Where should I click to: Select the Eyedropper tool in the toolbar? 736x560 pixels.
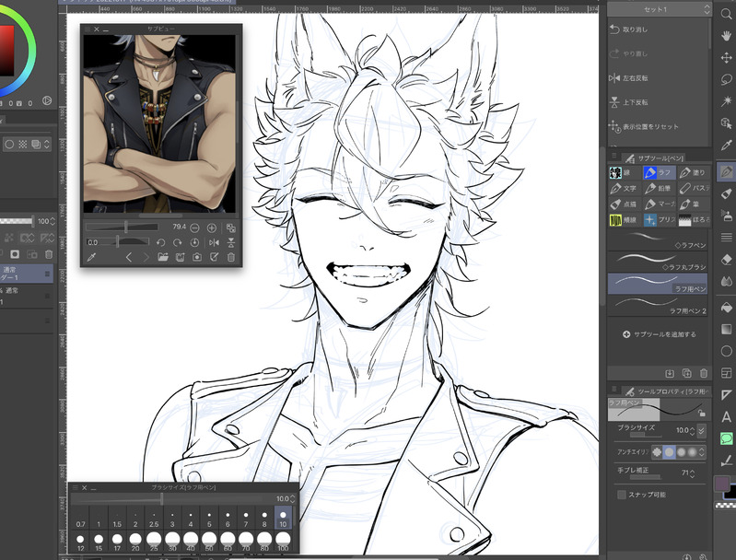point(726,145)
